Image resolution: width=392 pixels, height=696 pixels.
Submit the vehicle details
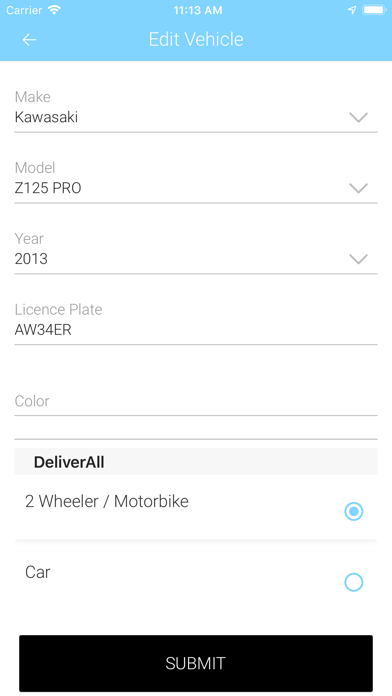pyautogui.click(x=196, y=663)
